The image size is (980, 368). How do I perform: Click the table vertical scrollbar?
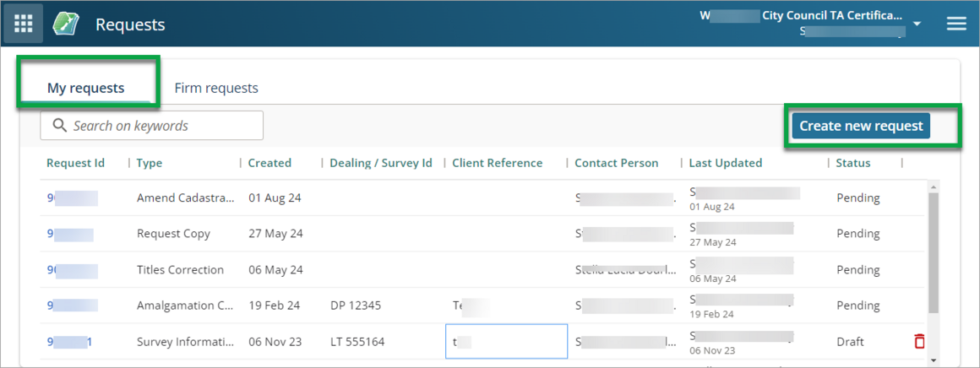[933, 253]
